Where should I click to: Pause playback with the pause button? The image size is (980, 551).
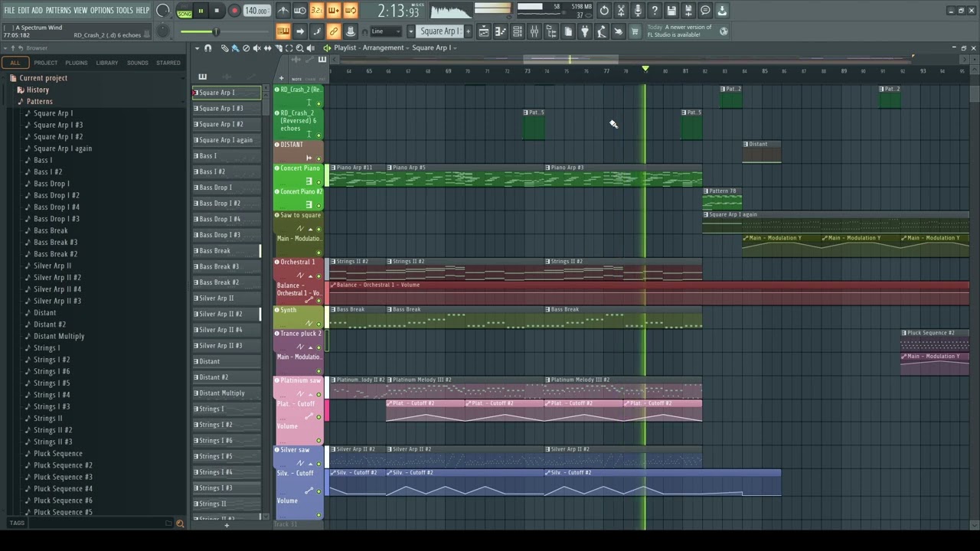(x=201, y=11)
